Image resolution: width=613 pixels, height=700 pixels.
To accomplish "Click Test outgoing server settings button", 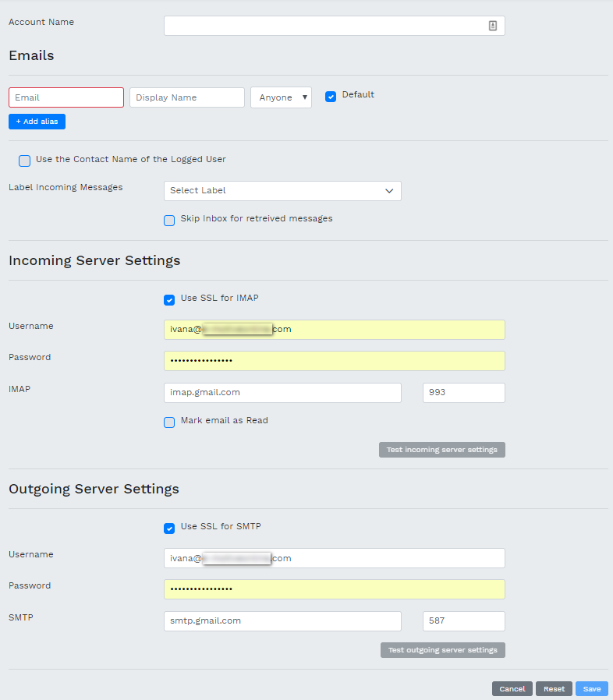I will (x=442, y=650).
